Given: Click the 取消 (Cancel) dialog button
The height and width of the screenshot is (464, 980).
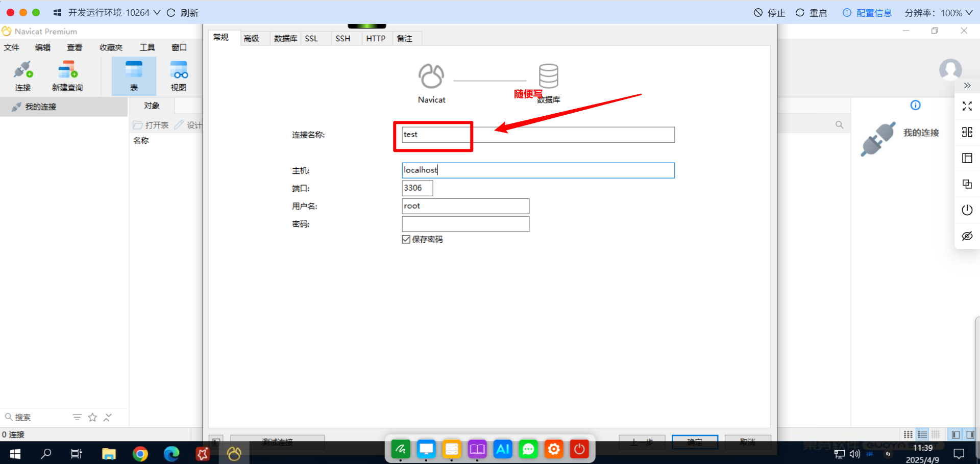Looking at the screenshot, I should click(x=748, y=442).
